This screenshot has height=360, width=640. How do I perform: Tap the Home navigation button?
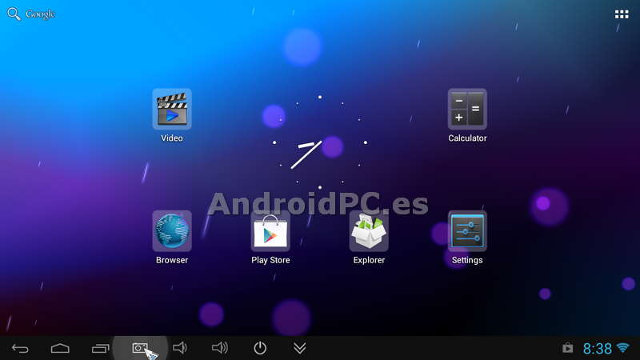tap(60, 348)
